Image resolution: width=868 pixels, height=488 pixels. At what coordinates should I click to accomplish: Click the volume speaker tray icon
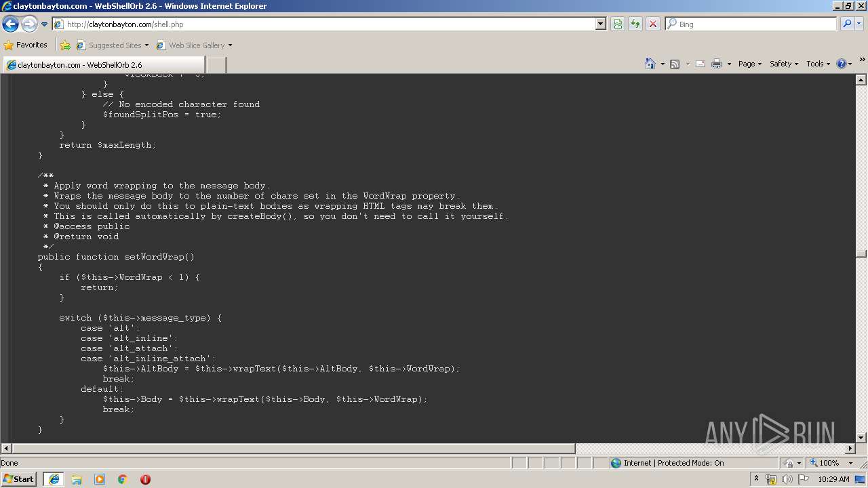click(787, 479)
